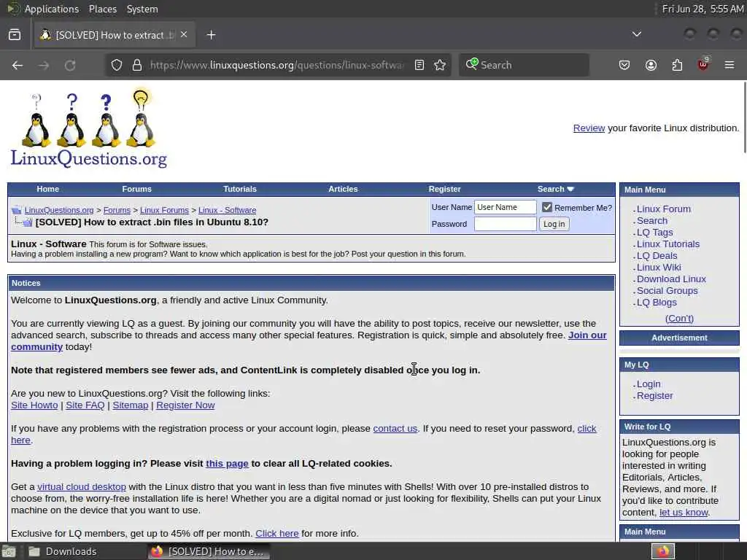Open Linux - Software breadcrumb link
This screenshot has width=747, height=560.
tap(228, 210)
